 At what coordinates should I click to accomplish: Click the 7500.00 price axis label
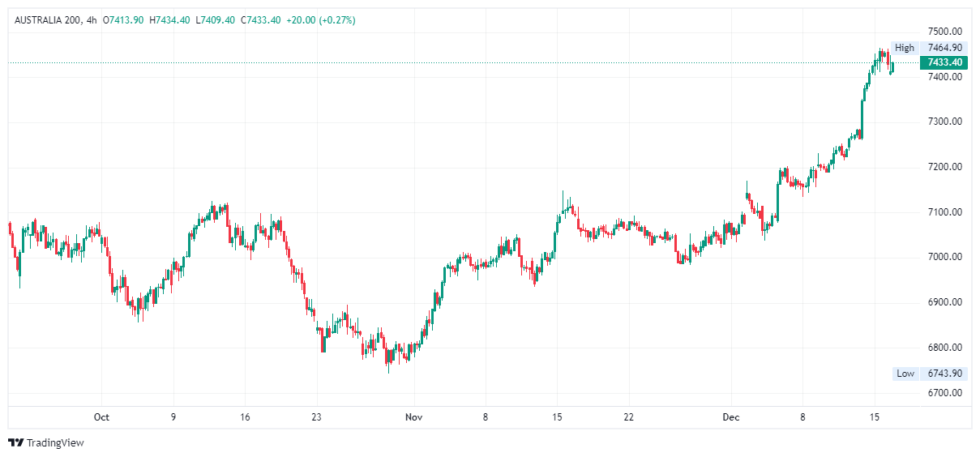click(x=945, y=31)
